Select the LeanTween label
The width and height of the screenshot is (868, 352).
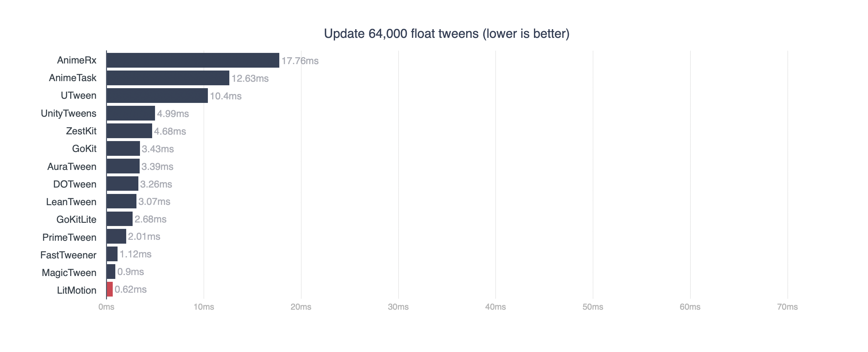pyautogui.click(x=71, y=202)
